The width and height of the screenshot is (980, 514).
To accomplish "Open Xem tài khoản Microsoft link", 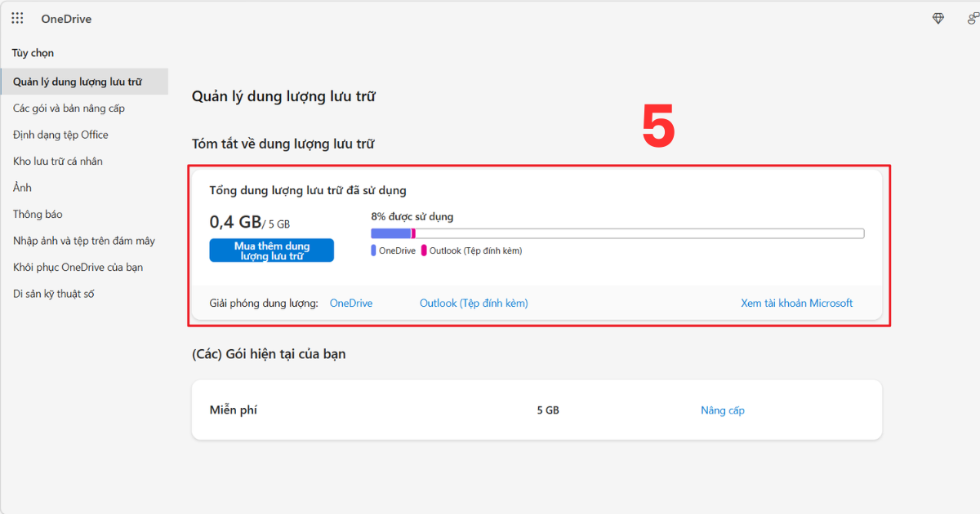I will click(797, 304).
